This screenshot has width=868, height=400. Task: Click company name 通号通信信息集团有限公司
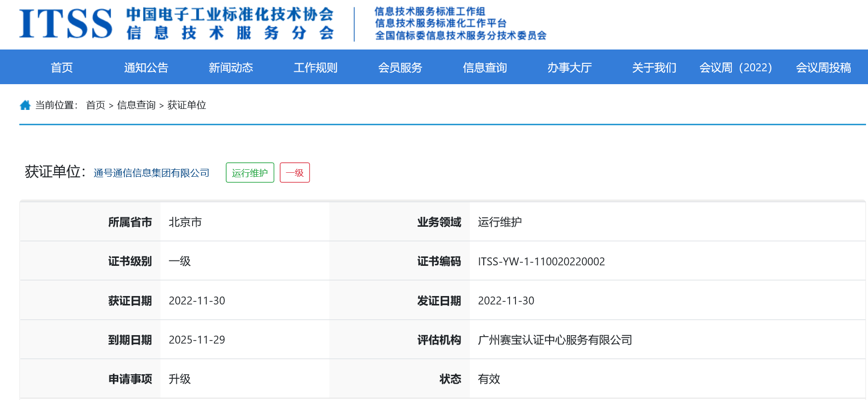click(x=152, y=173)
